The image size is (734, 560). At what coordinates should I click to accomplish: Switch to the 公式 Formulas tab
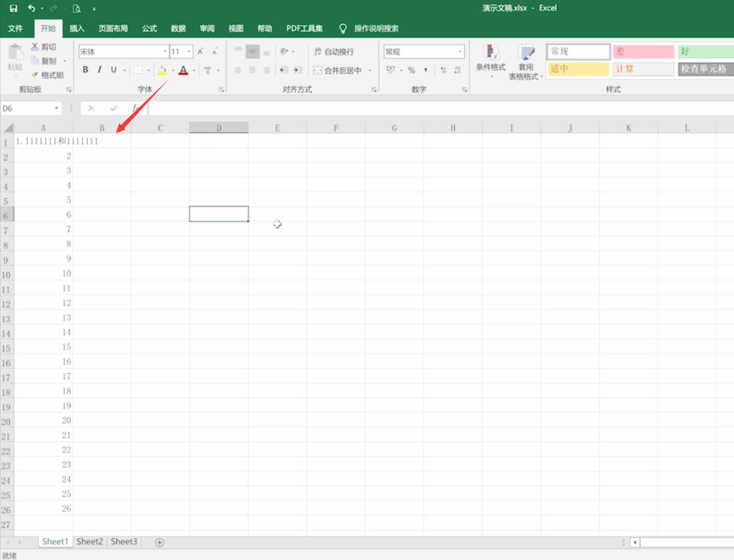149,28
